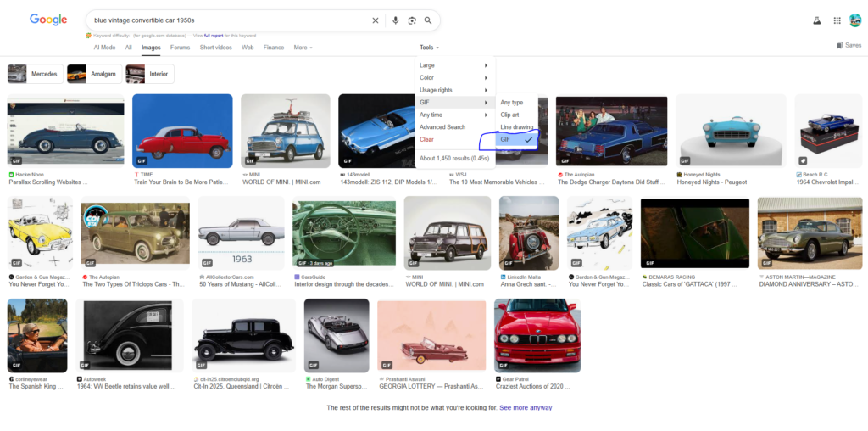Expand the GIF type submenu
Viewport: 868px width, 431px height.
point(455,103)
